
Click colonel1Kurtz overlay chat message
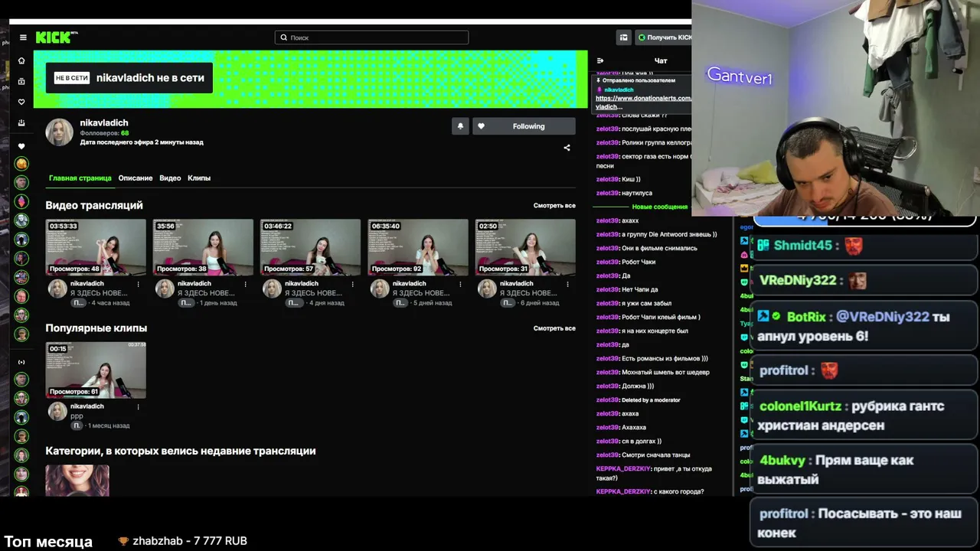[x=863, y=416]
